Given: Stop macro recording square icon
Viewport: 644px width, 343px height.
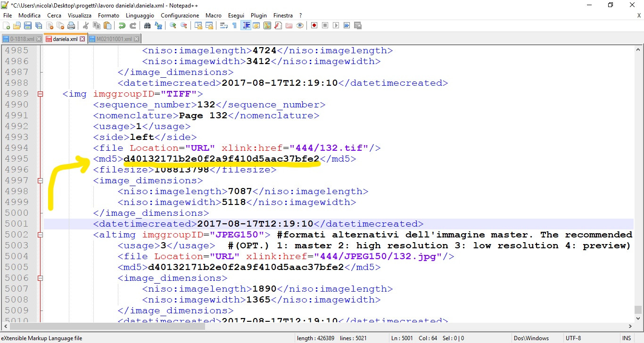Looking at the screenshot, I should click(x=325, y=25).
